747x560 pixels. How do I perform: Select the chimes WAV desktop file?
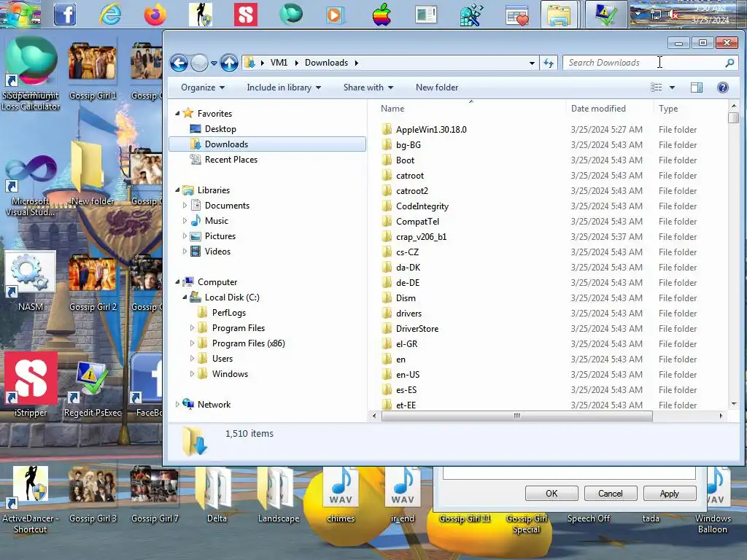pos(341,495)
